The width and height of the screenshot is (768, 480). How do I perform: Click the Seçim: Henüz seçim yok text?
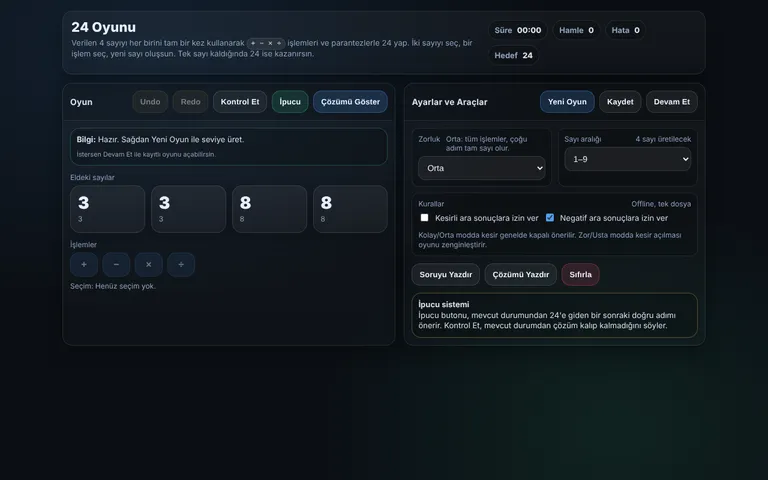[x=113, y=286]
